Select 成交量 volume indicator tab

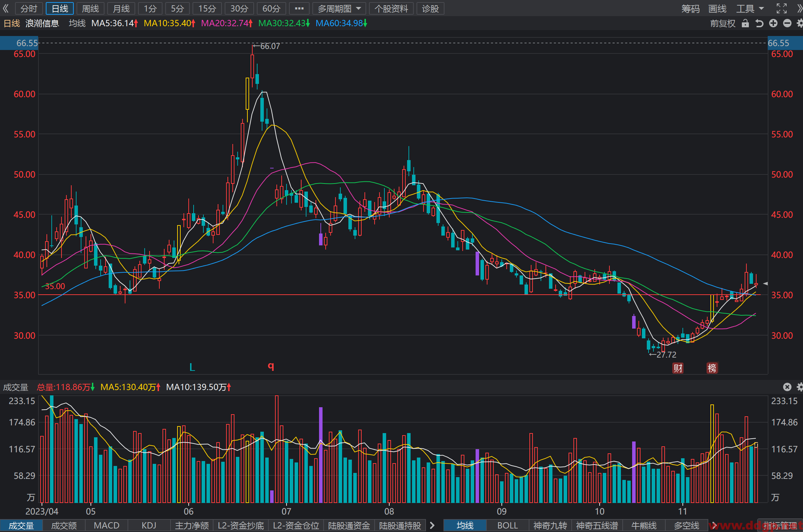tap(21, 525)
